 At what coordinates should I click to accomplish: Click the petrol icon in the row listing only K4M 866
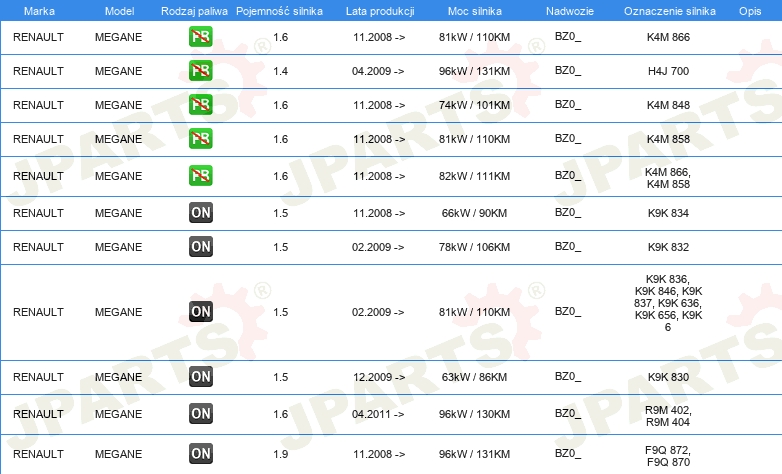(200, 37)
